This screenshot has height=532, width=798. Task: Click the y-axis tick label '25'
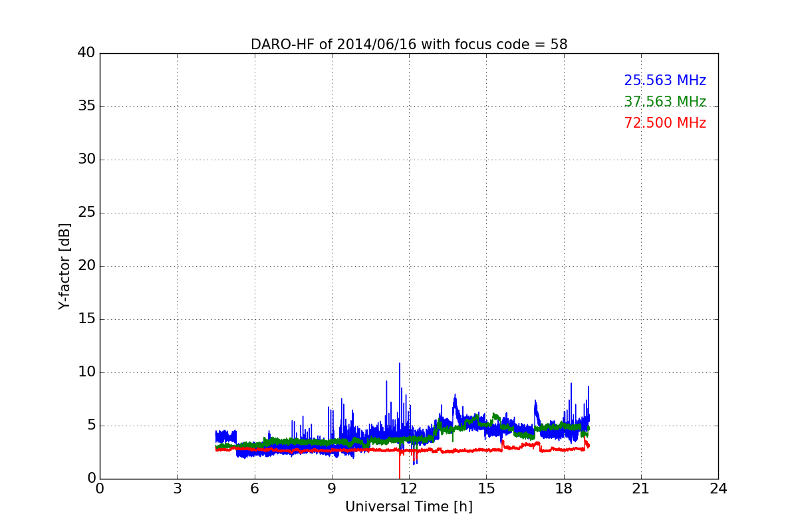tap(86, 213)
